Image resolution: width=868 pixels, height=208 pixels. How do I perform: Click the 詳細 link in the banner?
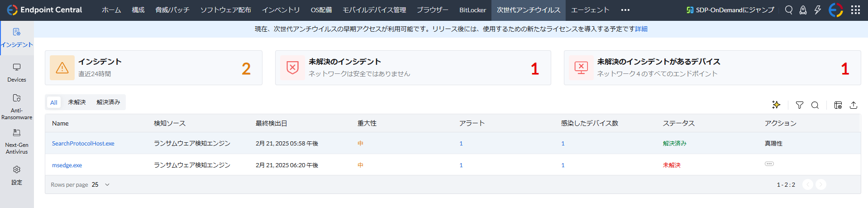[x=641, y=29]
